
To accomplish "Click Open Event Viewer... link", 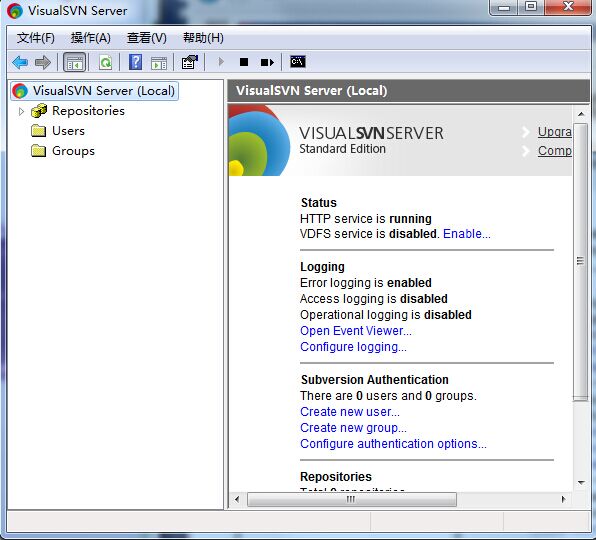I will 356,331.
